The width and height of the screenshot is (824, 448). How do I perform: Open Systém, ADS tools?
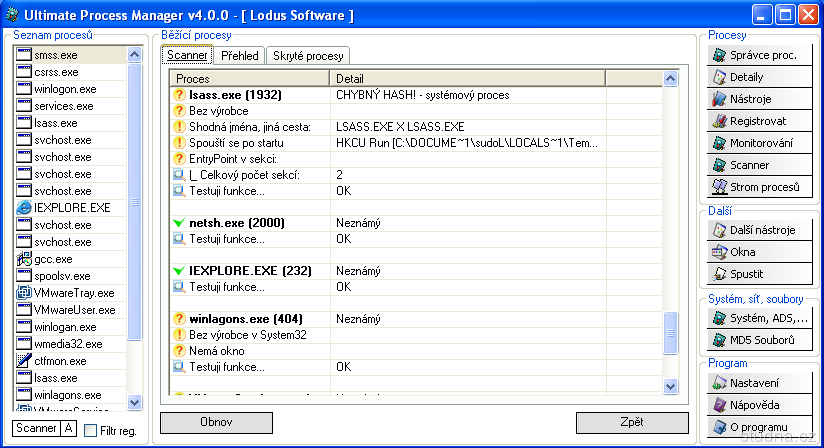[x=759, y=318]
